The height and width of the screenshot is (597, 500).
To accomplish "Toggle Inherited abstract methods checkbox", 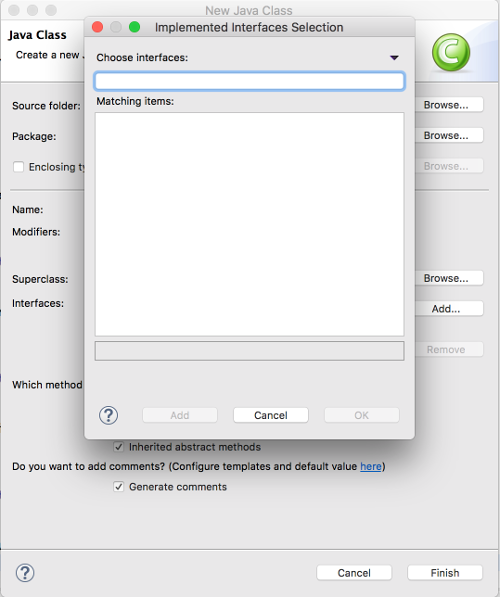I will click(118, 447).
